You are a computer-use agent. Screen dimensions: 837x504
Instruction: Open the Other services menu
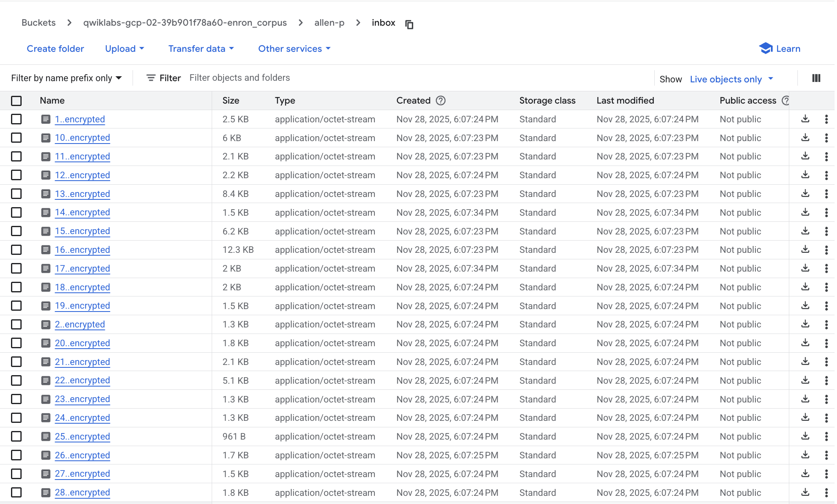[294, 49]
